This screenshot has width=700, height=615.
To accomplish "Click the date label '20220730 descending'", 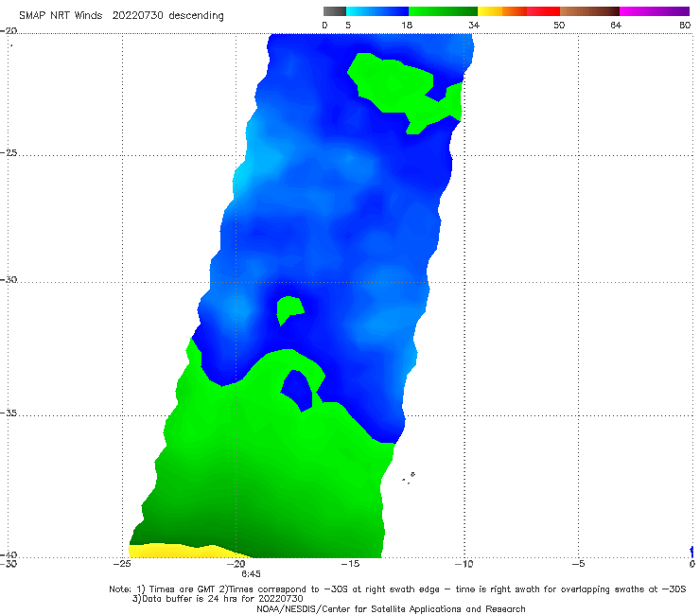I will [x=167, y=15].
